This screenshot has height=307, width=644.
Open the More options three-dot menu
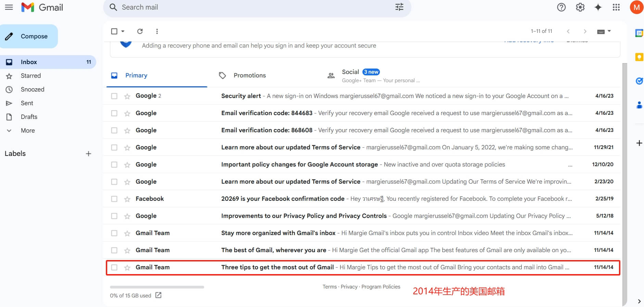pos(157,31)
